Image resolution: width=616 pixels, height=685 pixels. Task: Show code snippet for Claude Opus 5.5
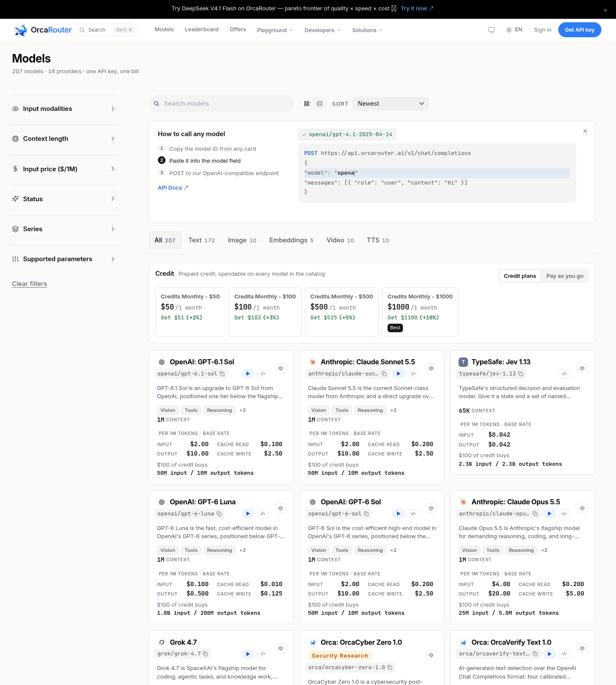(x=564, y=514)
